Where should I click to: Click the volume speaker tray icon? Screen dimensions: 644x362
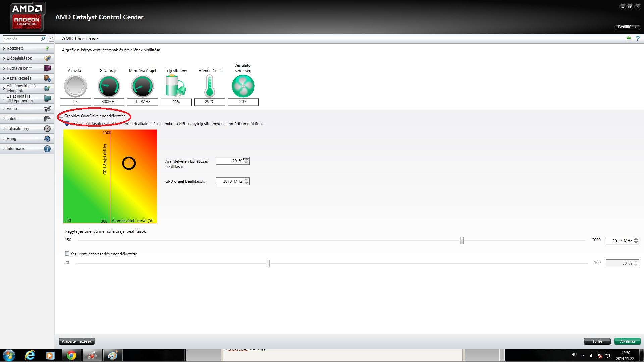tap(591, 356)
